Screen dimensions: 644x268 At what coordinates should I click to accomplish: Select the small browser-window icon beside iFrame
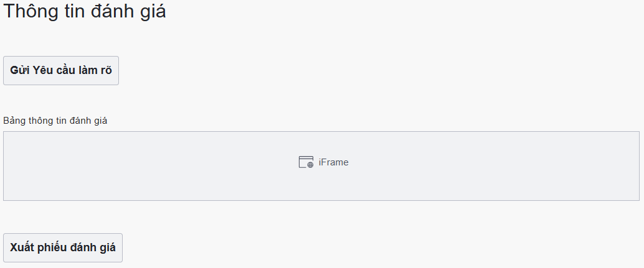coord(306,162)
